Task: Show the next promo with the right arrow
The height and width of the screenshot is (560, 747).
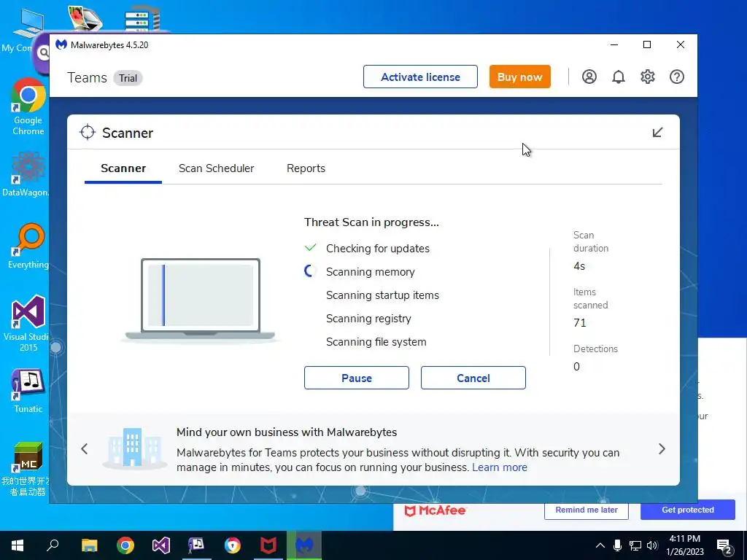Action: (662, 448)
